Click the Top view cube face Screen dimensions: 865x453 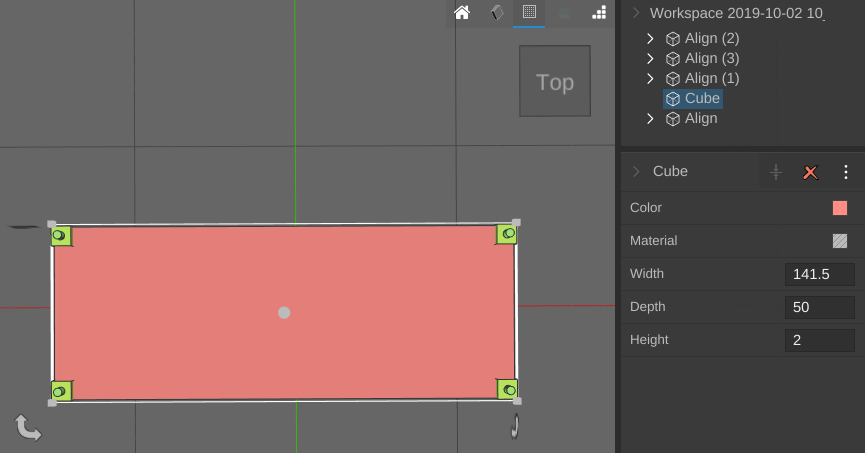[555, 81]
